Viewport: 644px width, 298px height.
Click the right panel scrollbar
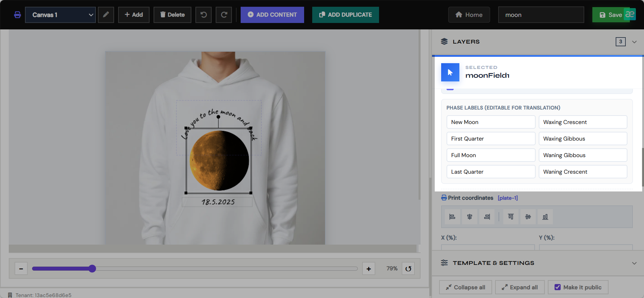[643, 167]
